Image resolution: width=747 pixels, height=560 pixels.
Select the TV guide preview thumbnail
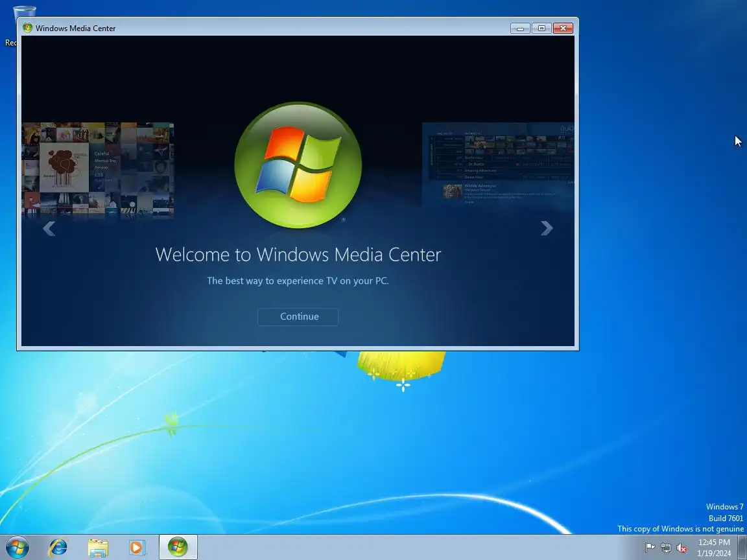(x=498, y=165)
